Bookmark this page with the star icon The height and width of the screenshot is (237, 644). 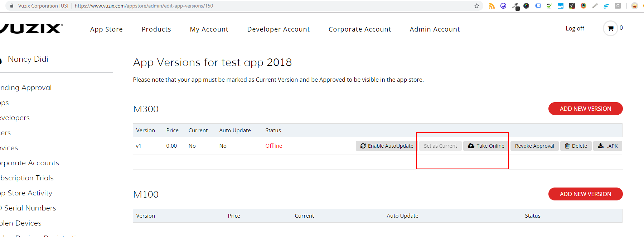pos(476,6)
